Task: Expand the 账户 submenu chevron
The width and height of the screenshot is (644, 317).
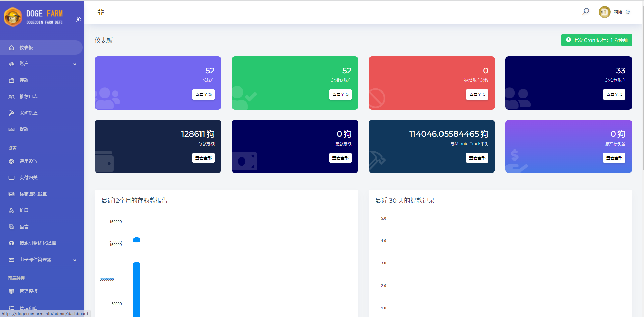Action: click(x=75, y=64)
